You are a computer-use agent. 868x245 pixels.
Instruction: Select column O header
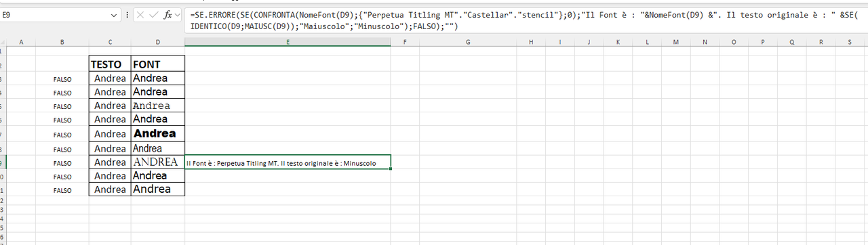coord(734,42)
